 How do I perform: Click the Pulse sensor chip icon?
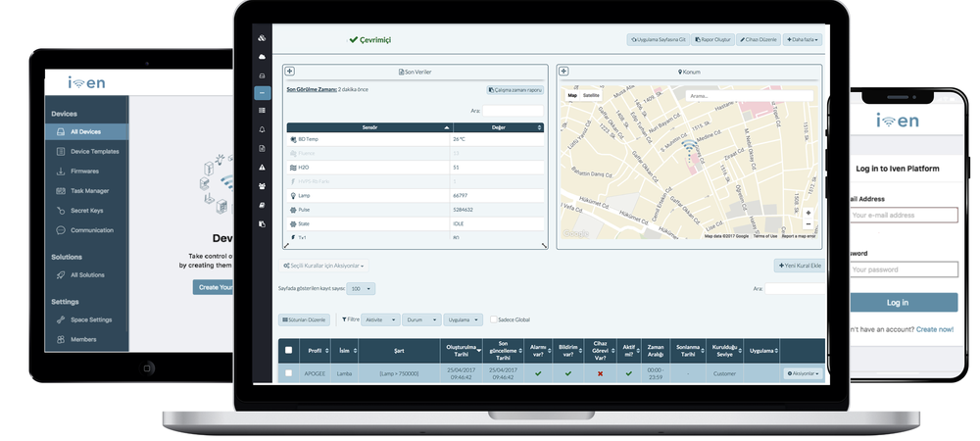(x=293, y=210)
